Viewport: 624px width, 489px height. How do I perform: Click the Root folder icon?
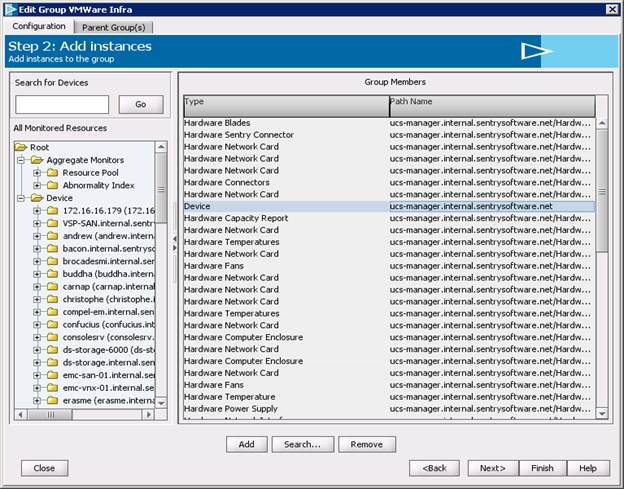coord(22,147)
